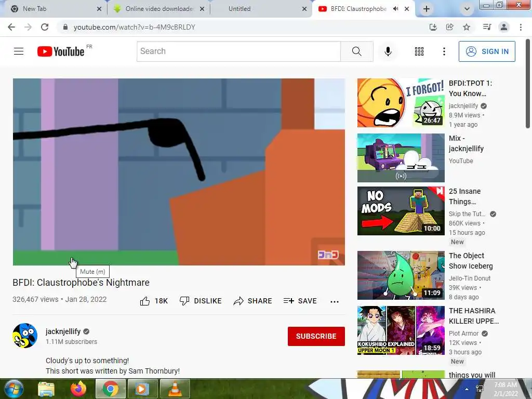Screen dimensions: 532x399
Task: Click in the YouTube Search field
Action: coord(238,51)
